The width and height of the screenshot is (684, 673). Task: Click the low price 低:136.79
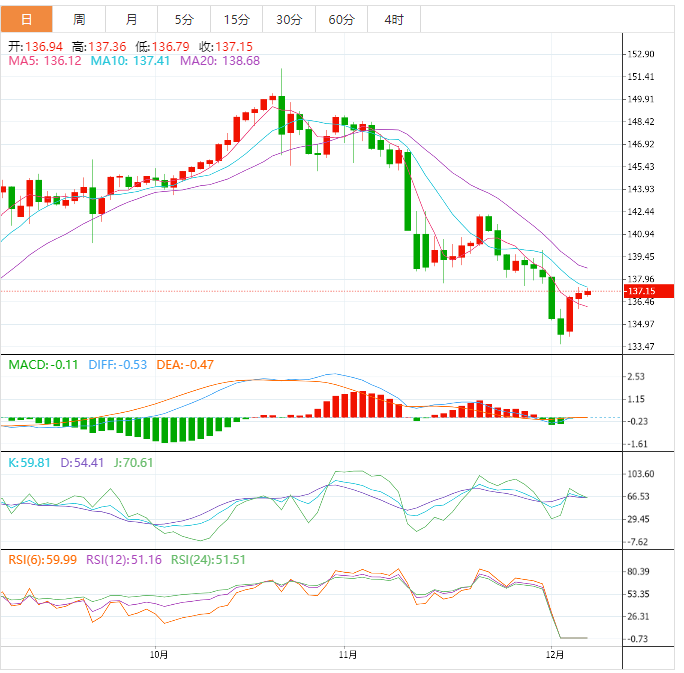[162, 47]
